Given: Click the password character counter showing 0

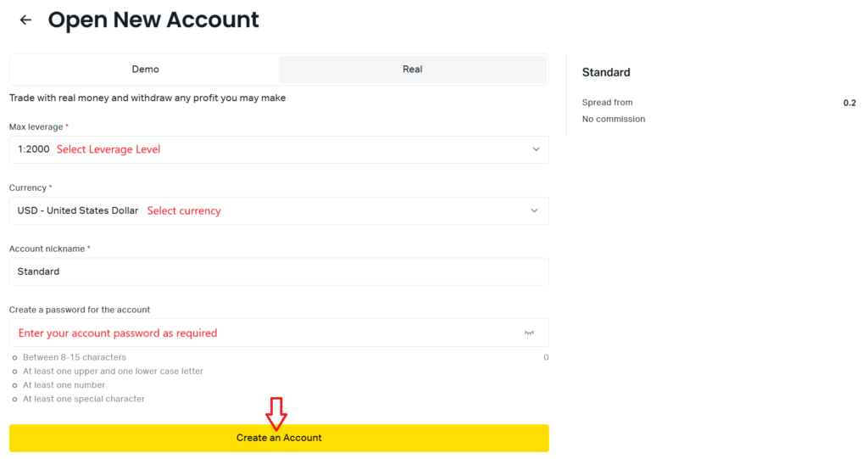Looking at the screenshot, I should pos(546,357).
